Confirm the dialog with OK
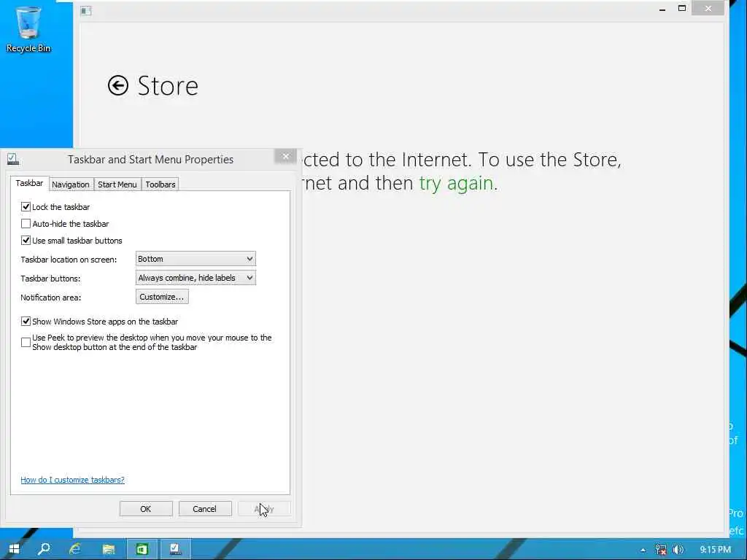 point(146,508)
